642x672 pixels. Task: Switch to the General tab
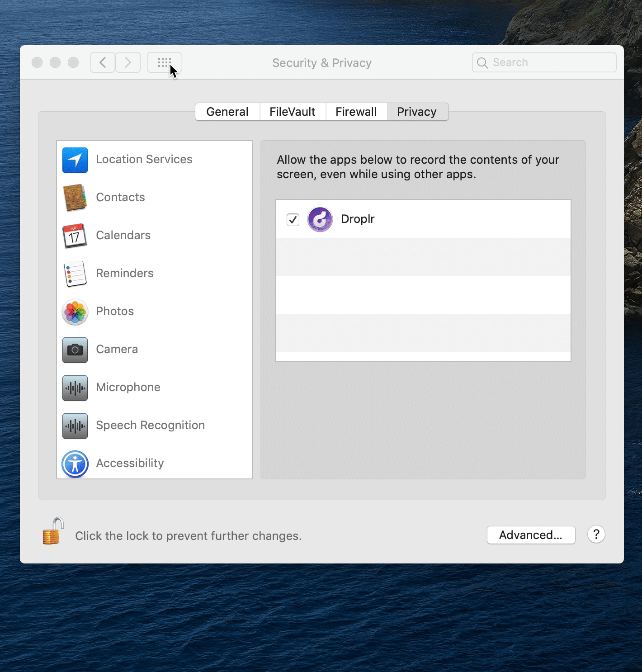coord(227,112)
